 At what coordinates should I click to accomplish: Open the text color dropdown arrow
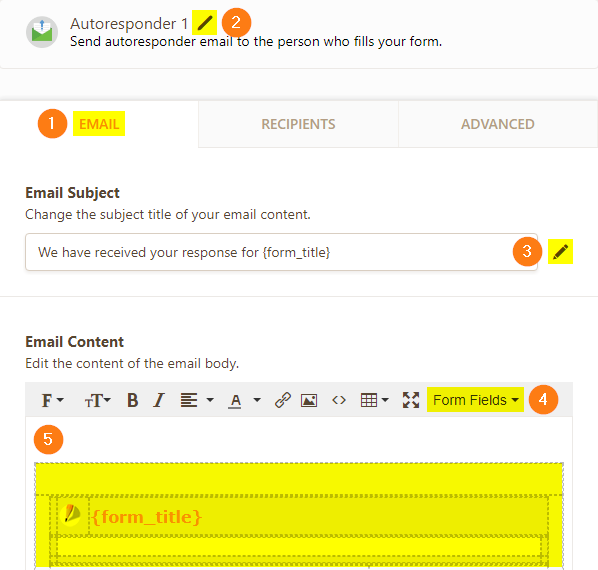pos(257,400)
